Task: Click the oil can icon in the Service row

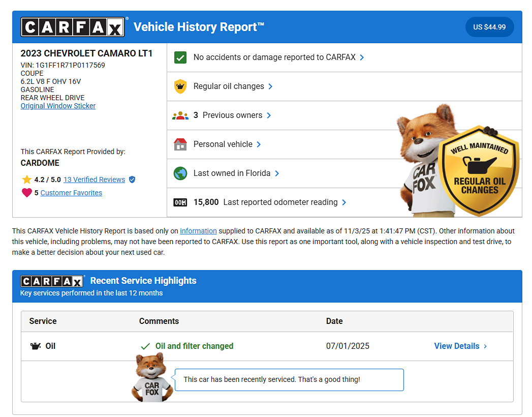Action: (35, 346)
